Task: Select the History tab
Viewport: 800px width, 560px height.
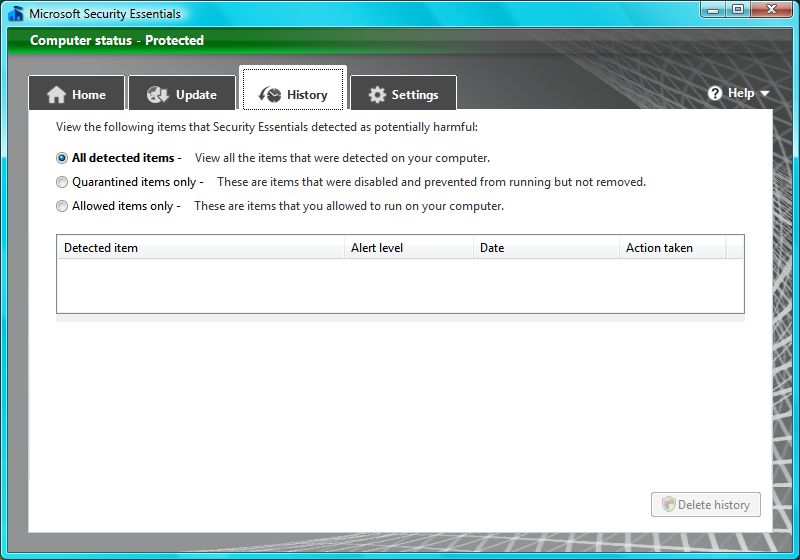Action: [293, 88]
